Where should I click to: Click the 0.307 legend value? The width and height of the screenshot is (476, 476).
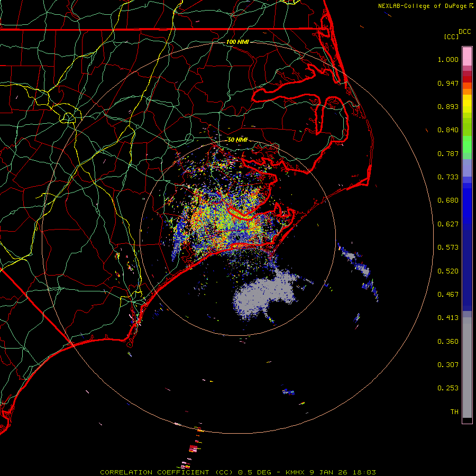click(x=448, y=365)
